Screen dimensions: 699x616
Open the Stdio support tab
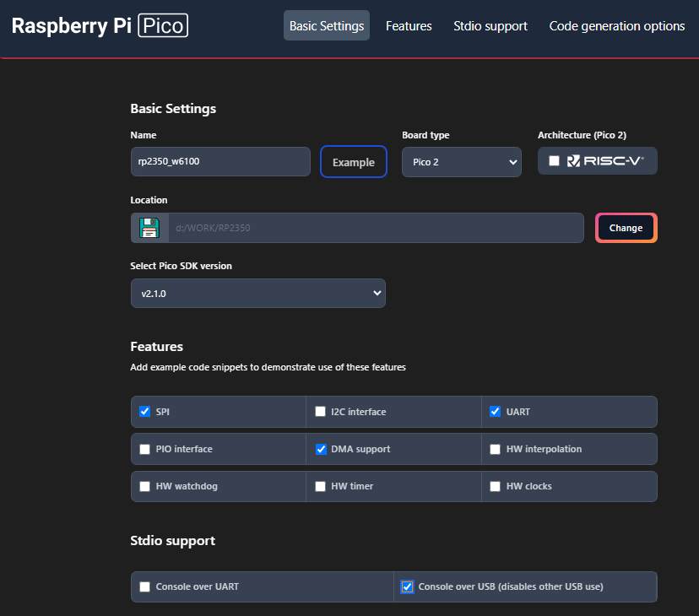coord(490,26)
